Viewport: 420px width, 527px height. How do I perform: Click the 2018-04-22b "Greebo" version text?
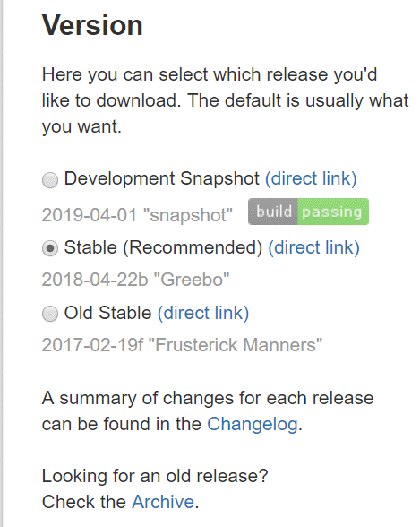tap(135, 280)
